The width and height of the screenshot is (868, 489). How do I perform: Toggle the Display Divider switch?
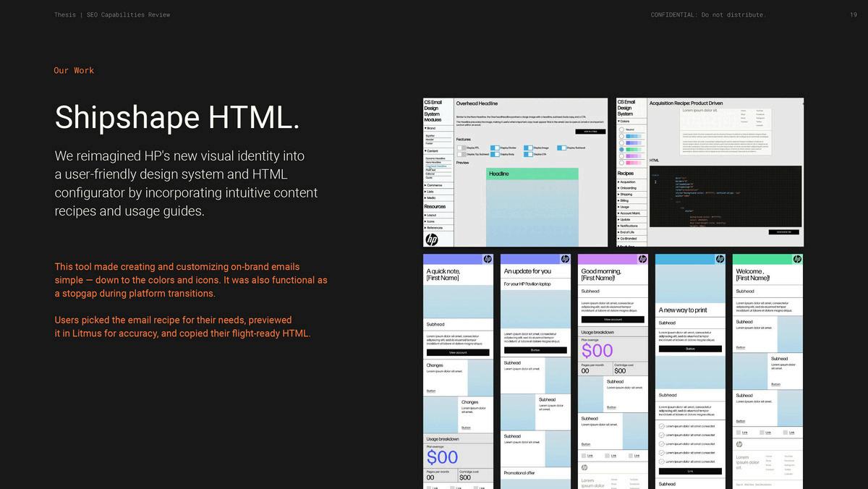(x=495, y=148)
